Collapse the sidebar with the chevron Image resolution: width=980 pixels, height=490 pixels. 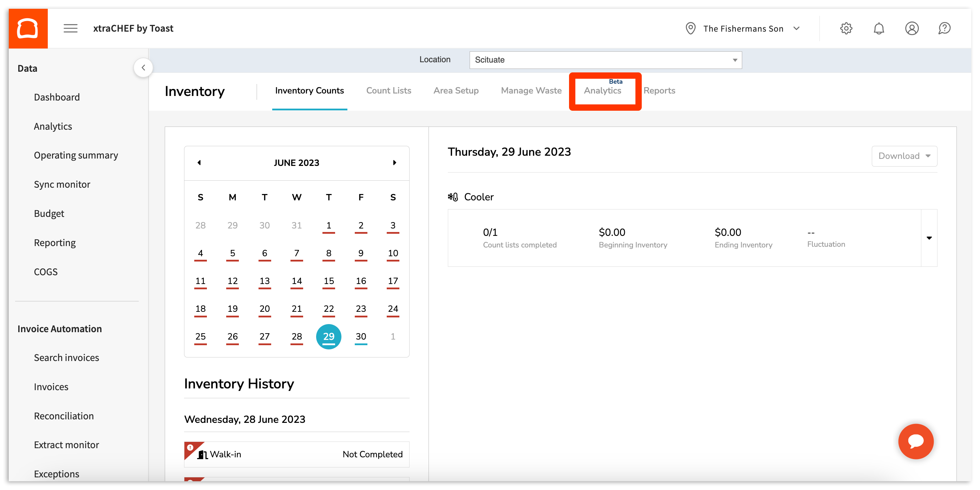(x=143, y=67)
